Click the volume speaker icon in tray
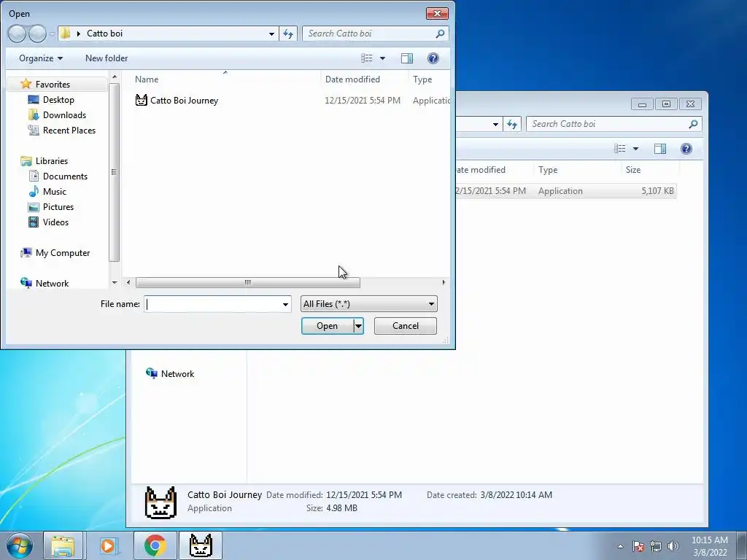 673,546
